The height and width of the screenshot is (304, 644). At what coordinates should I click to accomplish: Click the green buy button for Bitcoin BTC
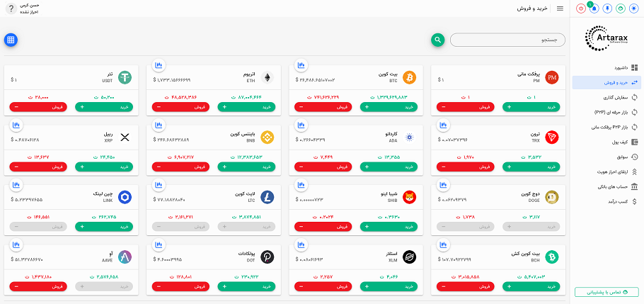(x=389, y=107)
